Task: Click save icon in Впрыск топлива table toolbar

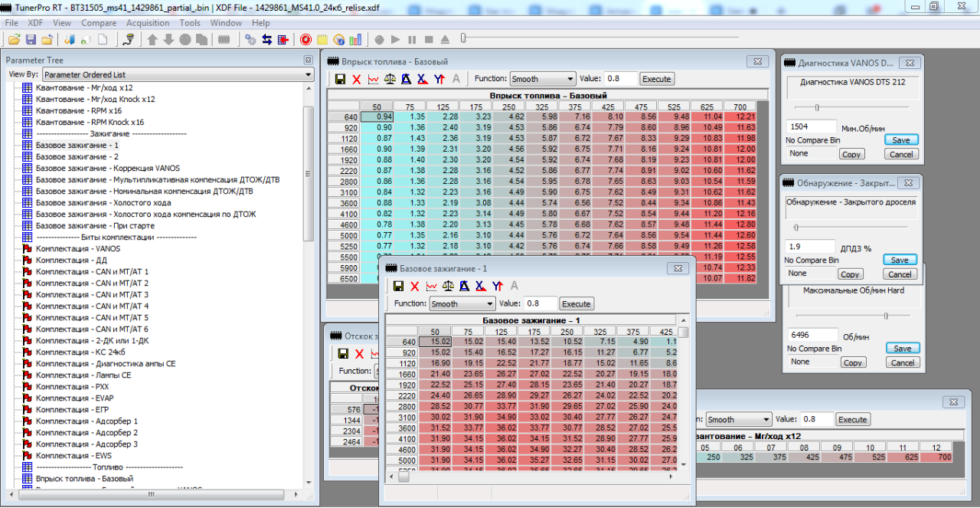Action: (341, 79)
